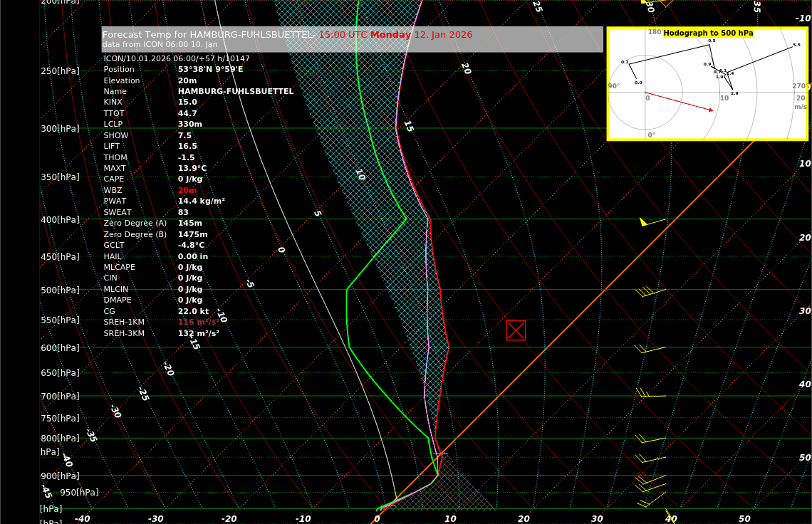
Task: Click the red crossed-out square marker
Action: [x=516, y=330]
